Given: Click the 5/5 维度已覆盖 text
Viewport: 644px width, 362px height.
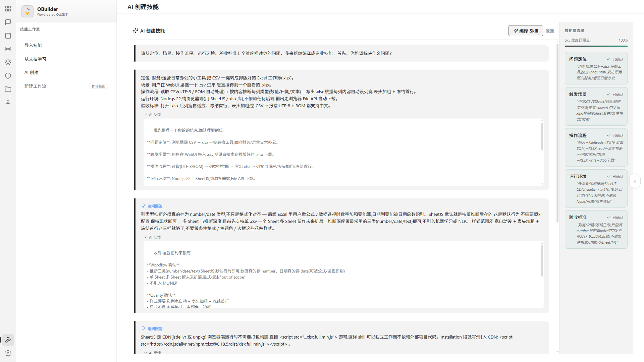Looking at the screenshot, I should pyautogui.click(x=577, y=40).
